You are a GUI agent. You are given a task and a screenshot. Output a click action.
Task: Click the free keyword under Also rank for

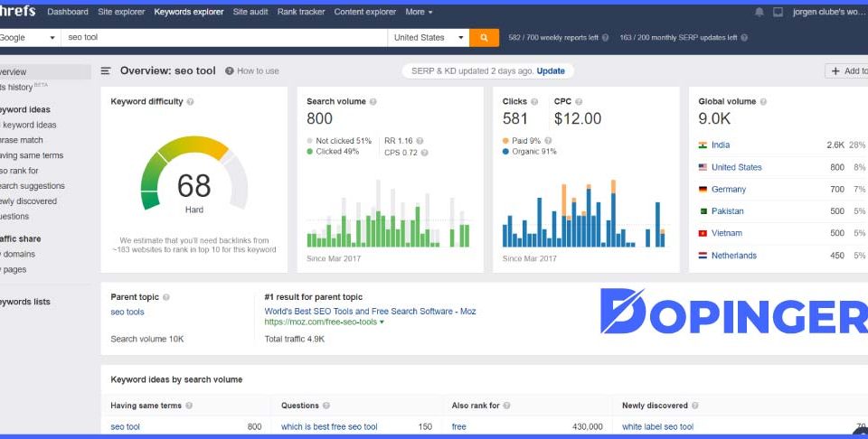pyautogui.click(x=459, y=427)
